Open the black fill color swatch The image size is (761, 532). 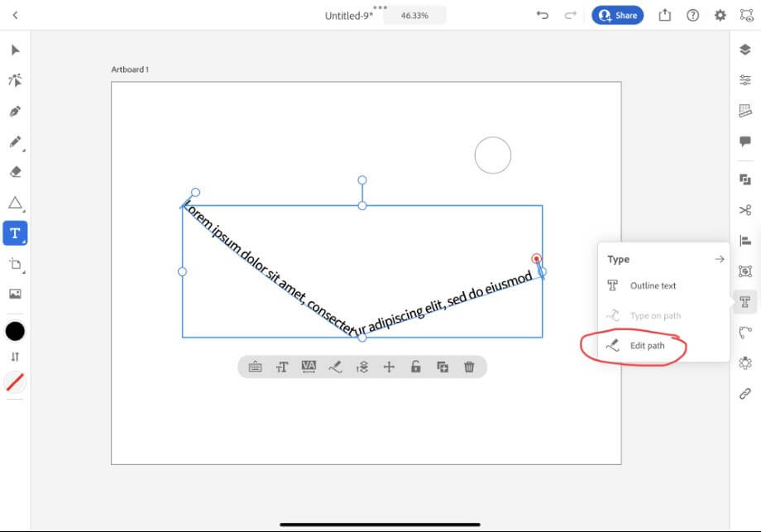[15, 332]
